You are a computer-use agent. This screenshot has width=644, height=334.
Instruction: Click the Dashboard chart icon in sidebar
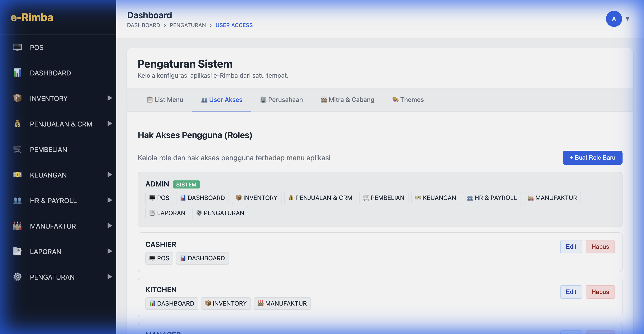tap(17, 73)
